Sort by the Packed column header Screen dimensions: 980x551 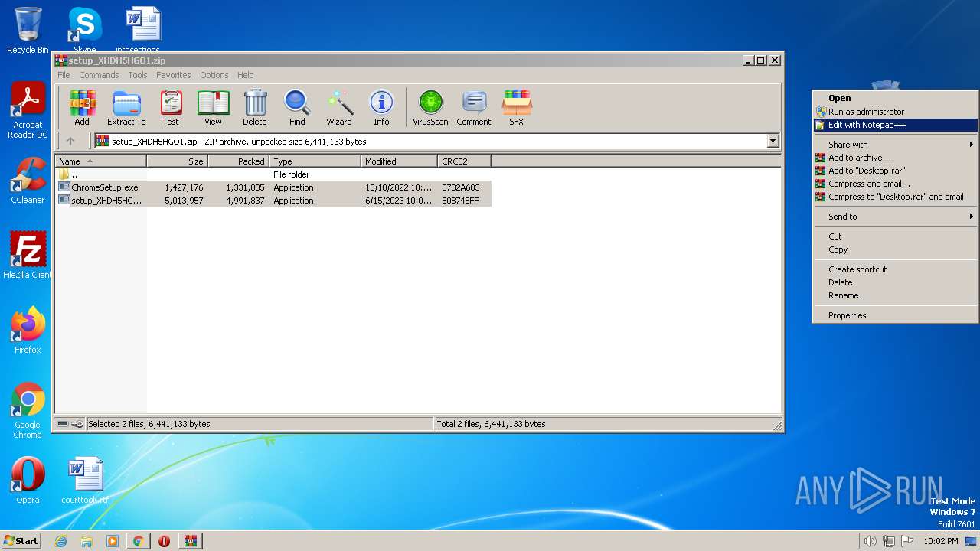pos(238,161)
